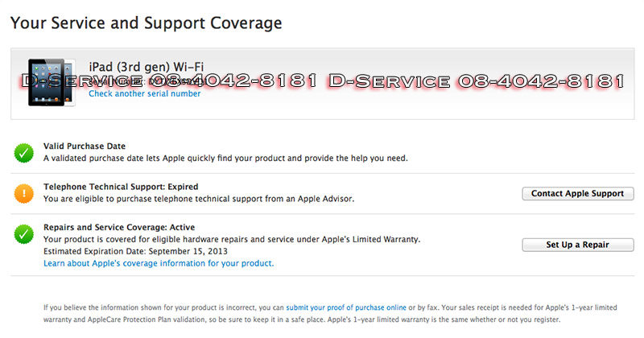Click the iPad product thumbnail image
Viewport: 644px width, 338px height.
click(x=52, y=82)
